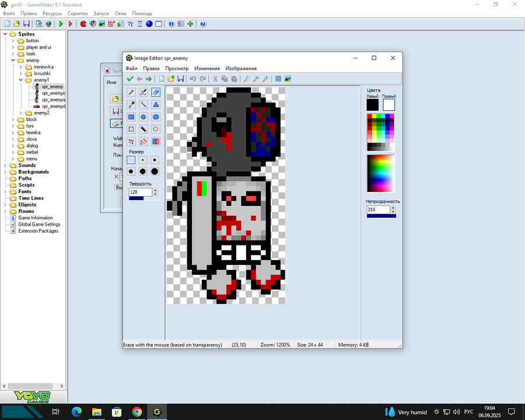This screenshot has height=420, width=525.
Task: Open the Скрипты menu
Action: (78, 13)
